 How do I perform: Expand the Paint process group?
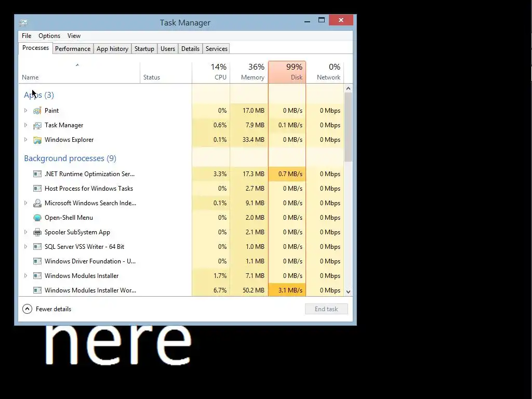25,111
